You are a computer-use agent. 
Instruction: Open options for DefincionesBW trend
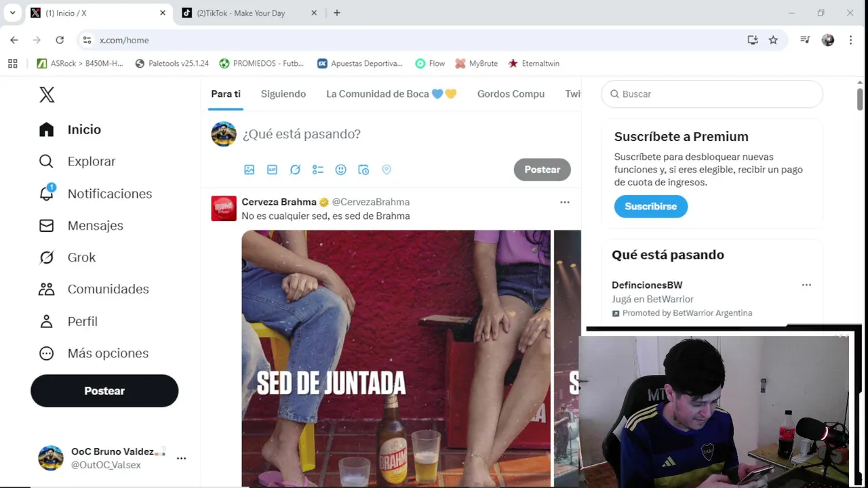(806, 285)
